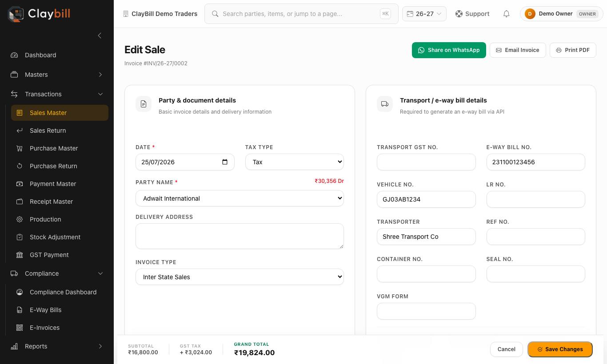The image size is (607, 364).
Task: Focus the search parties and items box
Action: coord(301,14)
